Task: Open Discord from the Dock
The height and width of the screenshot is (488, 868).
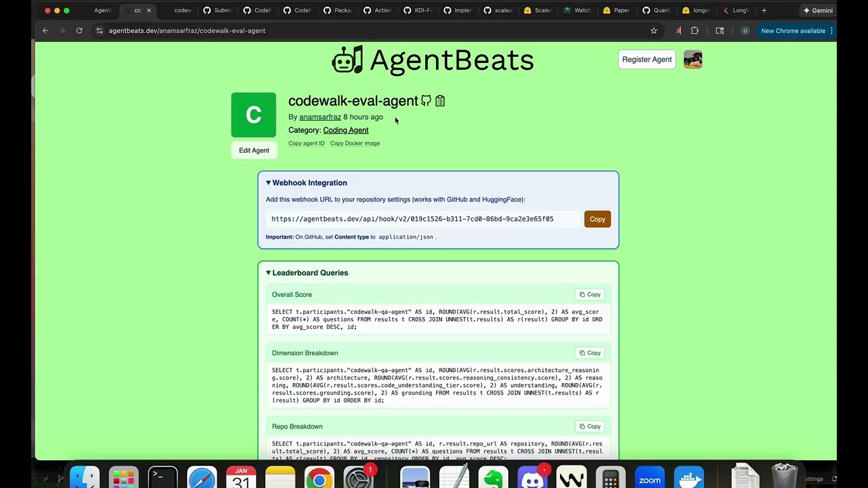Action: pyautogui.click(x=532, y=478)
